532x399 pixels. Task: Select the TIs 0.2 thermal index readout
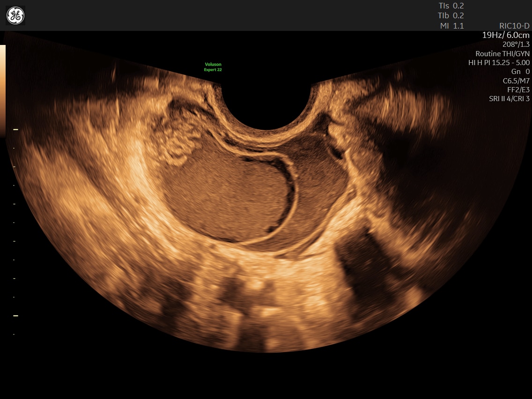(x=451, y=6)
